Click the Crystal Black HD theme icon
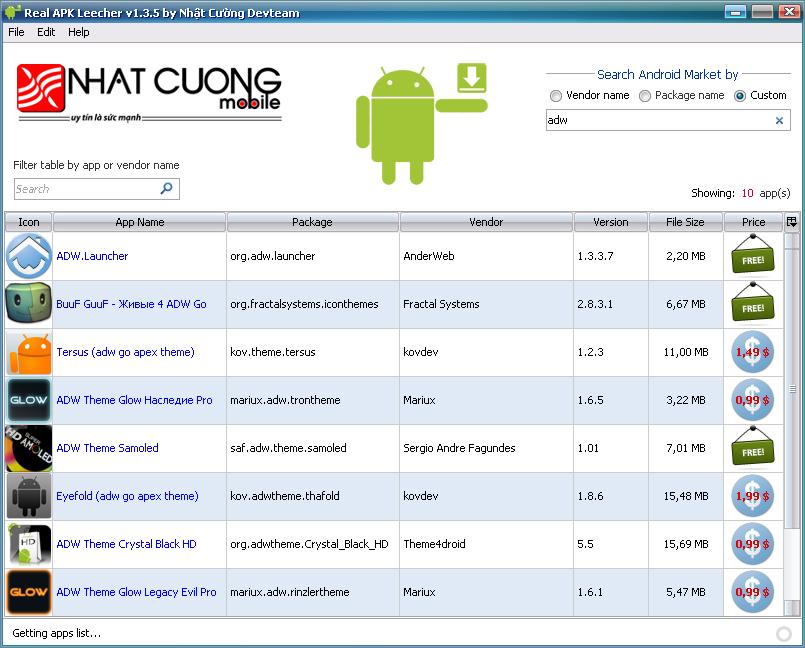The width and height of the screenshot is (805, 648). (29, 544)
